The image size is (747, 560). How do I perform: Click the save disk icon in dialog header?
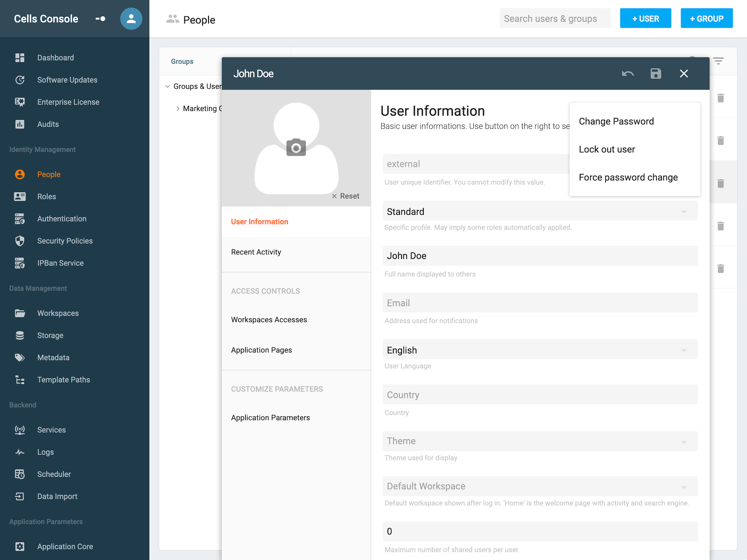[x=656, y=73]
